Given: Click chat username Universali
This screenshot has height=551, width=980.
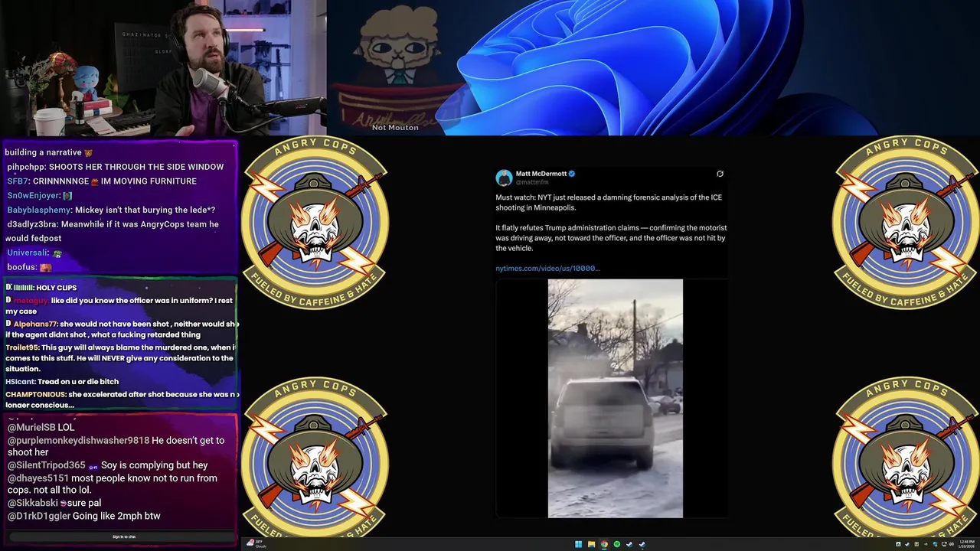Looking at the screenshot, I should click(28, 253).
